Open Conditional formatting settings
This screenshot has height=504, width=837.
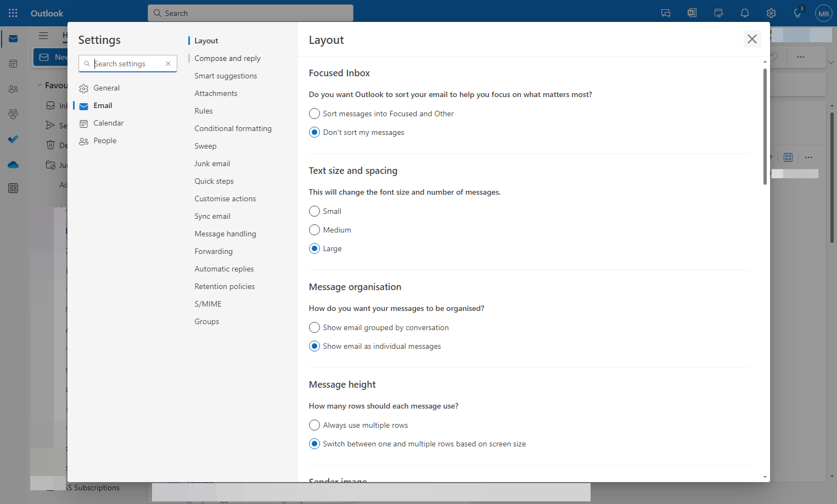point(233,128)
